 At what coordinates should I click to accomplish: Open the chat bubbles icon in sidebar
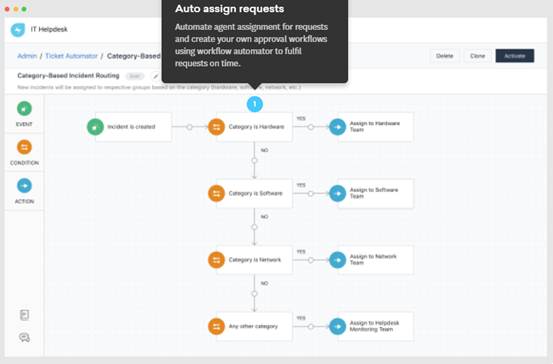pyautogui.click(x=24, y=338)
